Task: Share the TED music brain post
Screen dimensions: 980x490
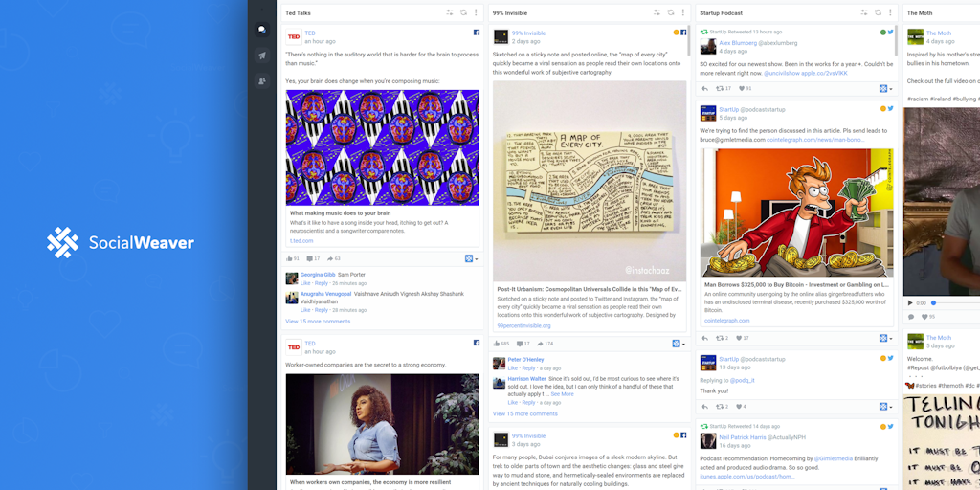Action: coord(333,258)
